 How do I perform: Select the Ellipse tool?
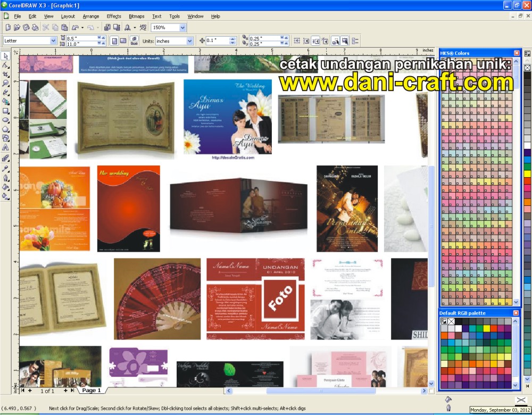point(5,120)
